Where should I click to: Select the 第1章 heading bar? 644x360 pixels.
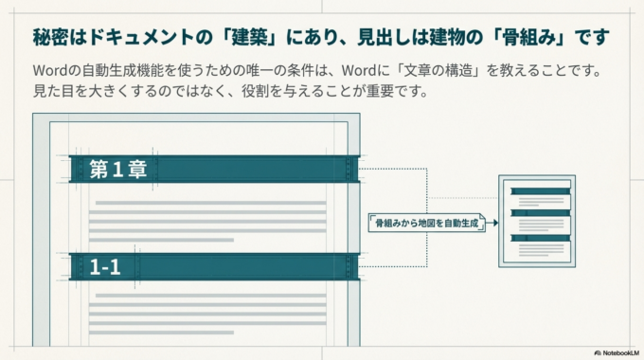tap(214, 169)
